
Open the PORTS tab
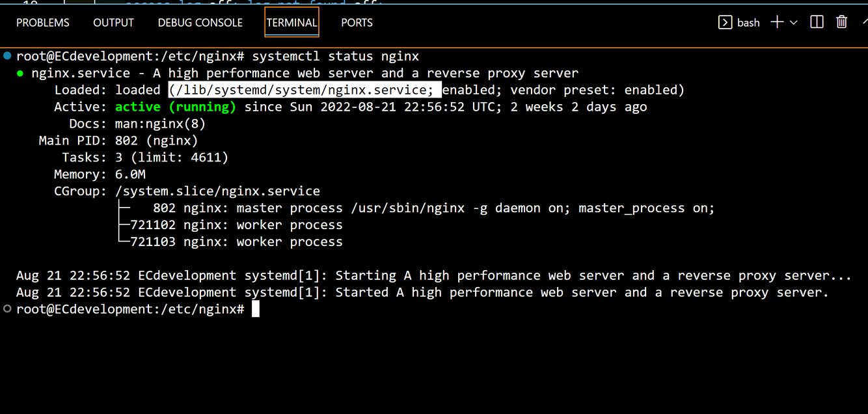tap(357, 23)
